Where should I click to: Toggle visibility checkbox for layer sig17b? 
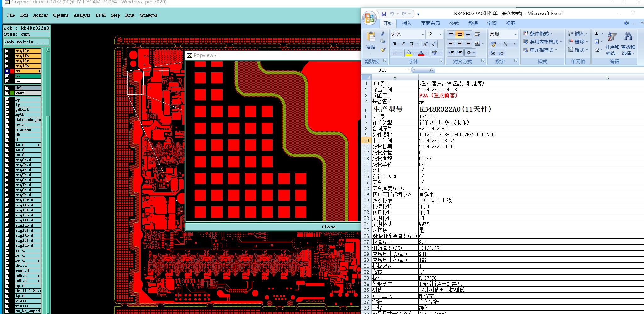point(7,56)
